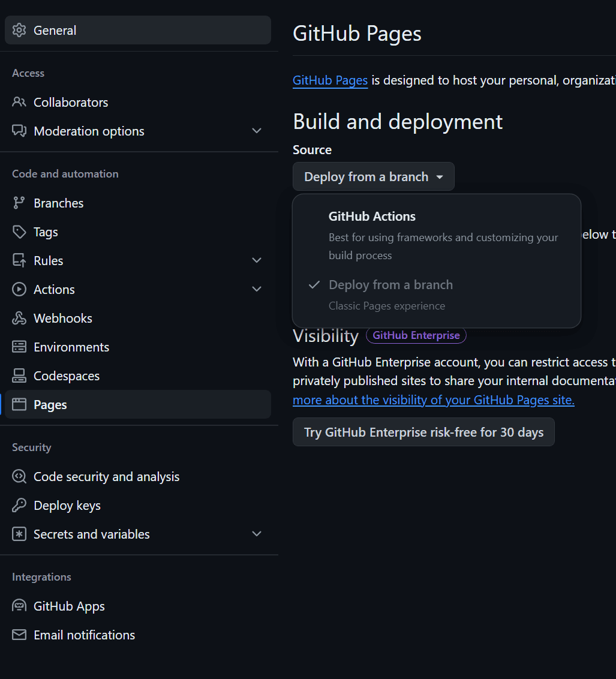
Task: Click the Pages browser icon
Action: coord(19,404)
